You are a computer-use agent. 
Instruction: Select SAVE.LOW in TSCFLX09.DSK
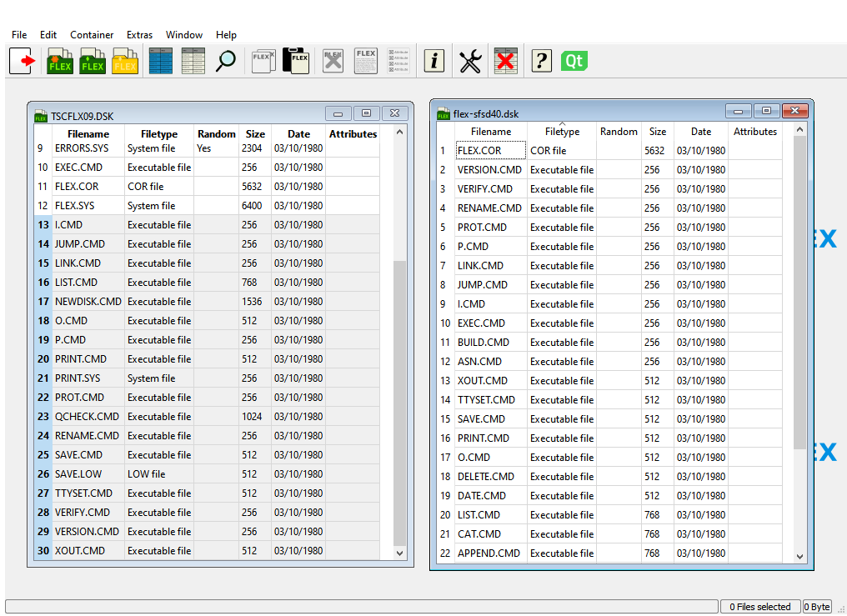(88, 474)
